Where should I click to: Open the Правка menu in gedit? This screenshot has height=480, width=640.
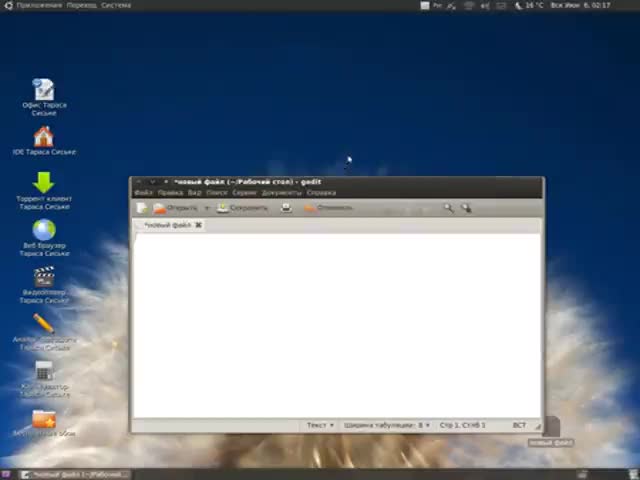[170, 192]
